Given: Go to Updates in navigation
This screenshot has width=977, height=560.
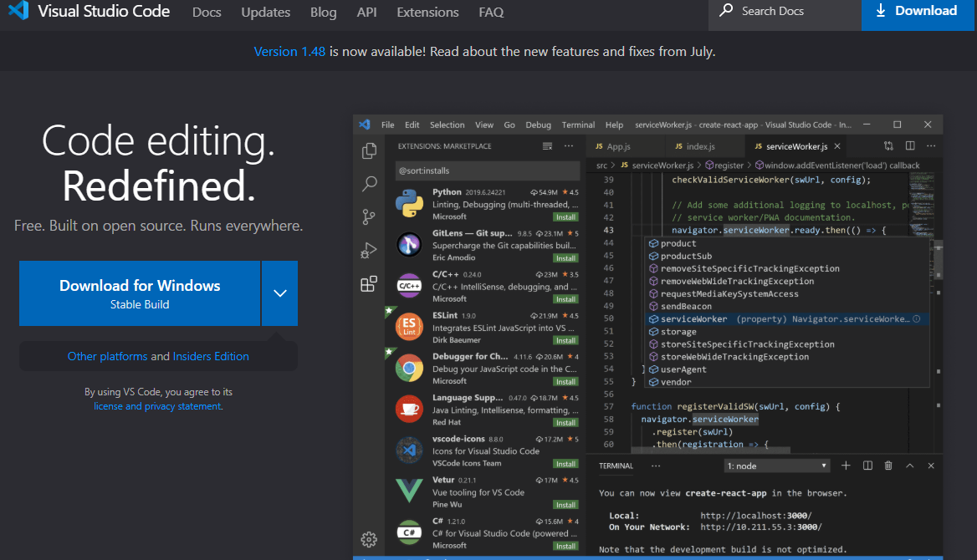Looking at the screenshot, I should coord(265,13).
